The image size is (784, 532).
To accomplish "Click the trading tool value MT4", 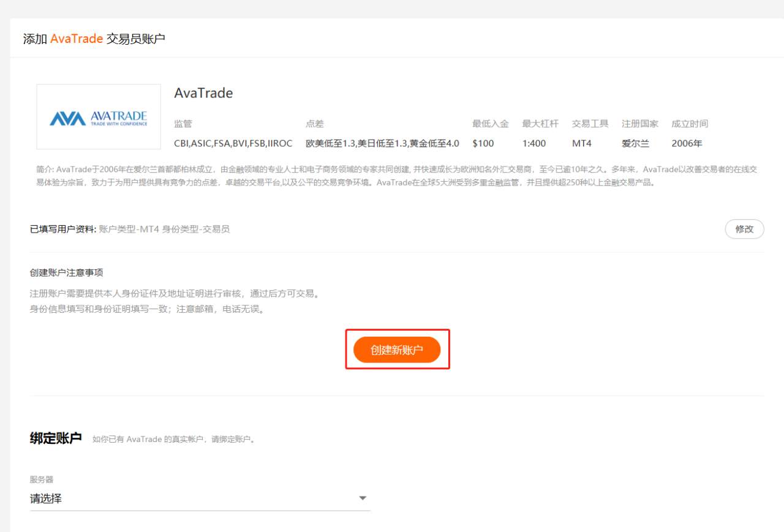I will 582,143.
